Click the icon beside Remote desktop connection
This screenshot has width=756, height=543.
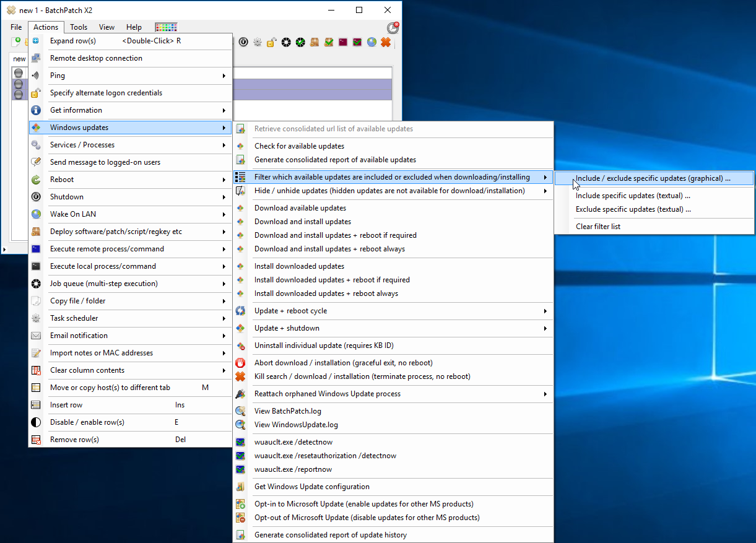click(x=37, y=58)
